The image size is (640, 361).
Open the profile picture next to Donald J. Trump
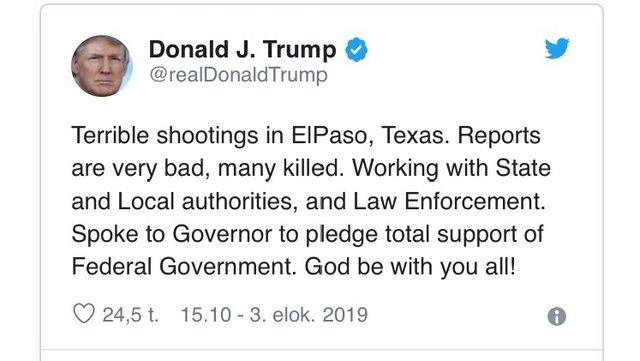coord(102,66)
